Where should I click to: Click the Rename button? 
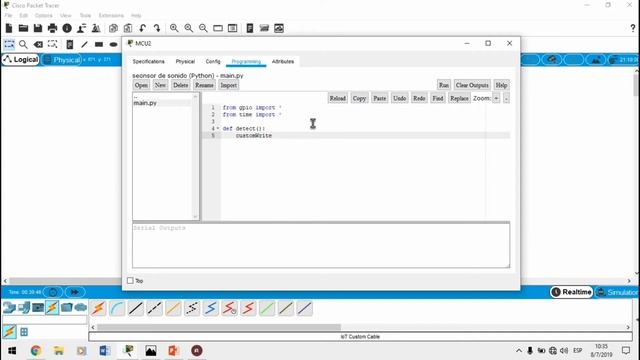[x=204, y=85]
